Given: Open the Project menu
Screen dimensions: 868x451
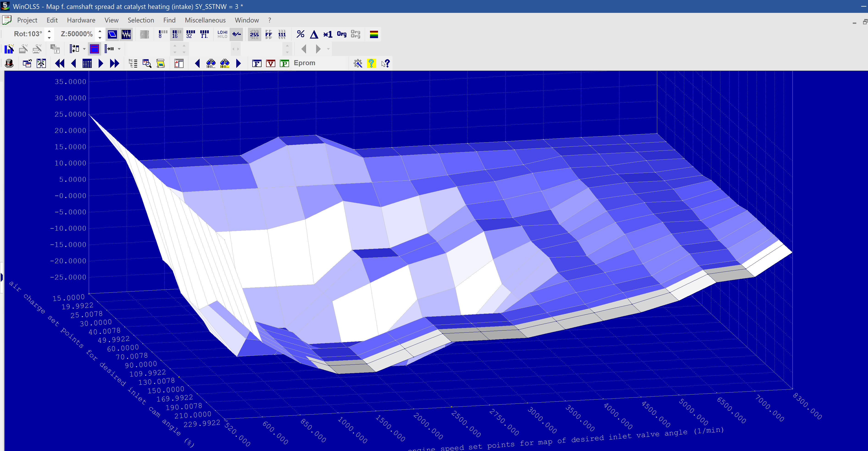Looking at the screenshot, I should (x=27, y=20).
